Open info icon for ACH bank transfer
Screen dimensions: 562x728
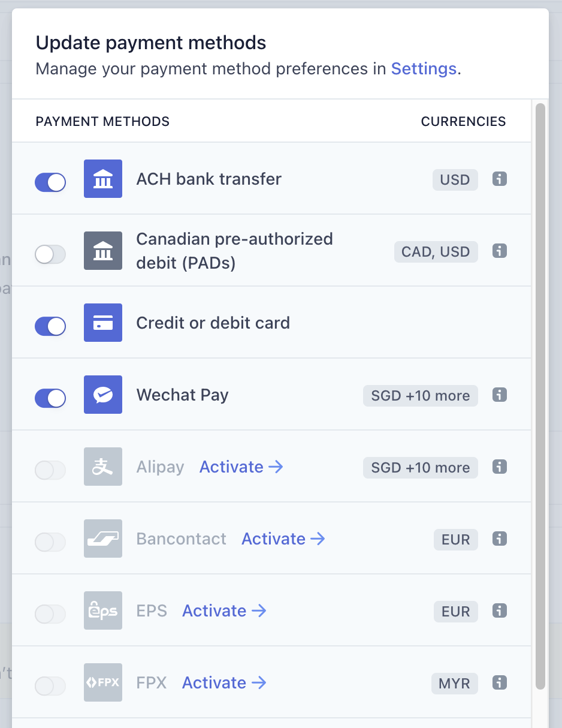pyautogui.click(x=500, y=179)
